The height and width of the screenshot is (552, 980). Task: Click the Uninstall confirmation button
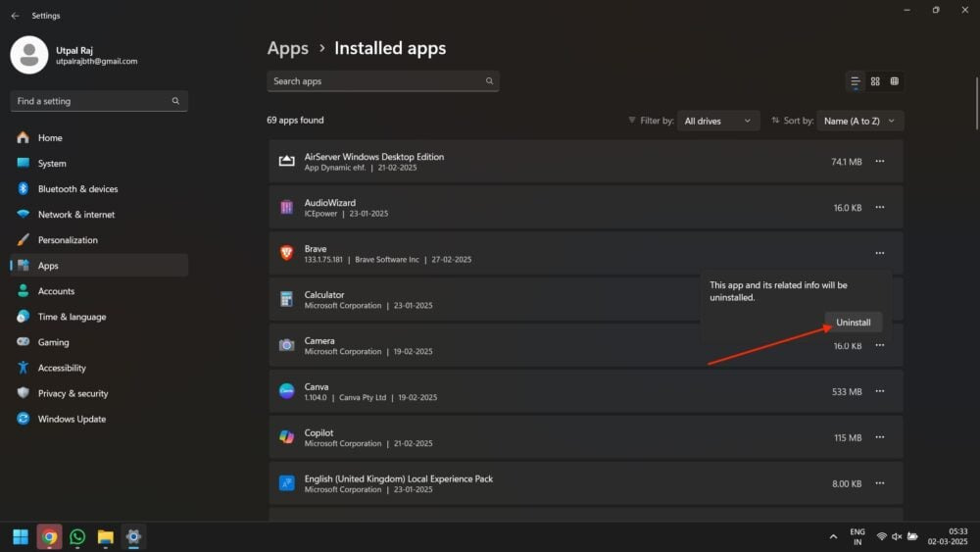(854, 323)
